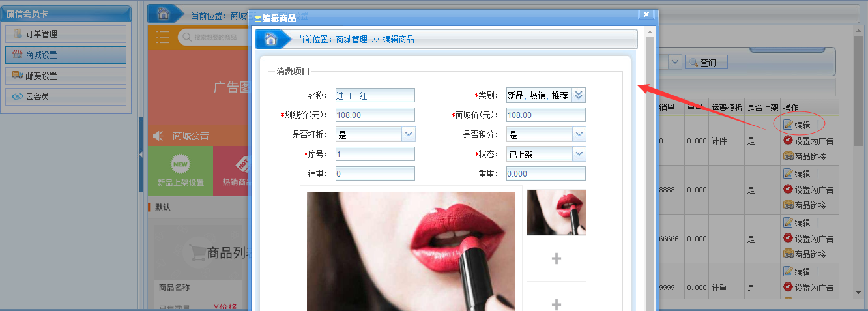Click 设置为广告 in the 9999 sales row

point(809,288)
